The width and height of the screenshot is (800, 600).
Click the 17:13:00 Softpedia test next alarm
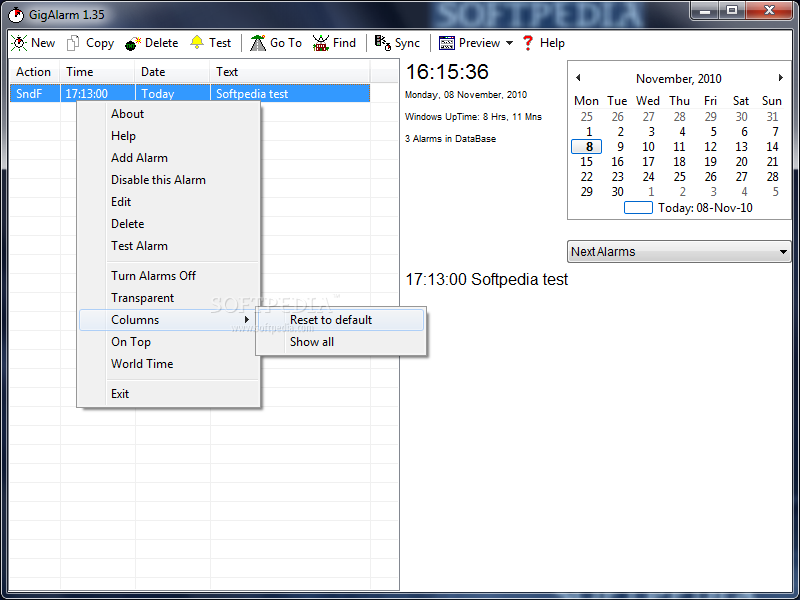[486, 279]
